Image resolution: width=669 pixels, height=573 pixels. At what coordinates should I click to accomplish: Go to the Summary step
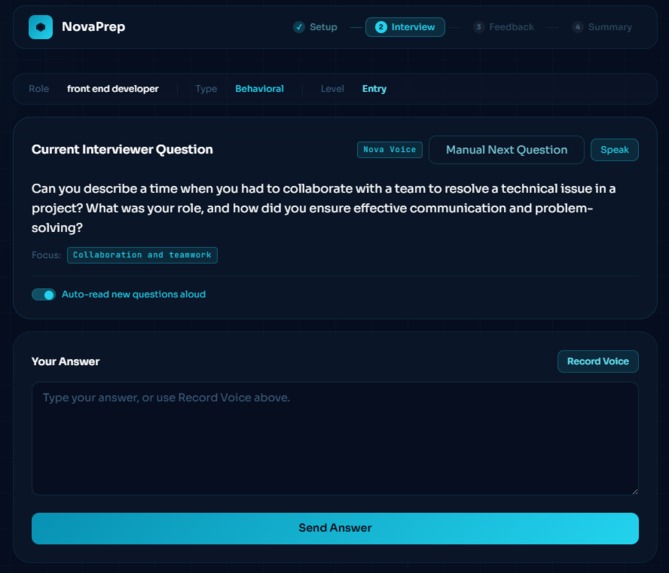click(x=602, y=27)
